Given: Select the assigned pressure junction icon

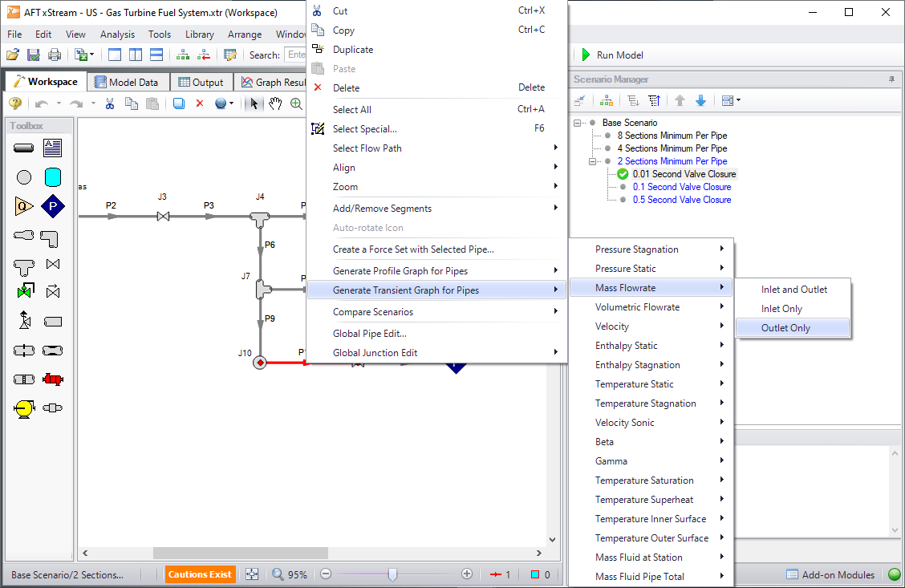Looking at the screenshot, I should [52, 206].
